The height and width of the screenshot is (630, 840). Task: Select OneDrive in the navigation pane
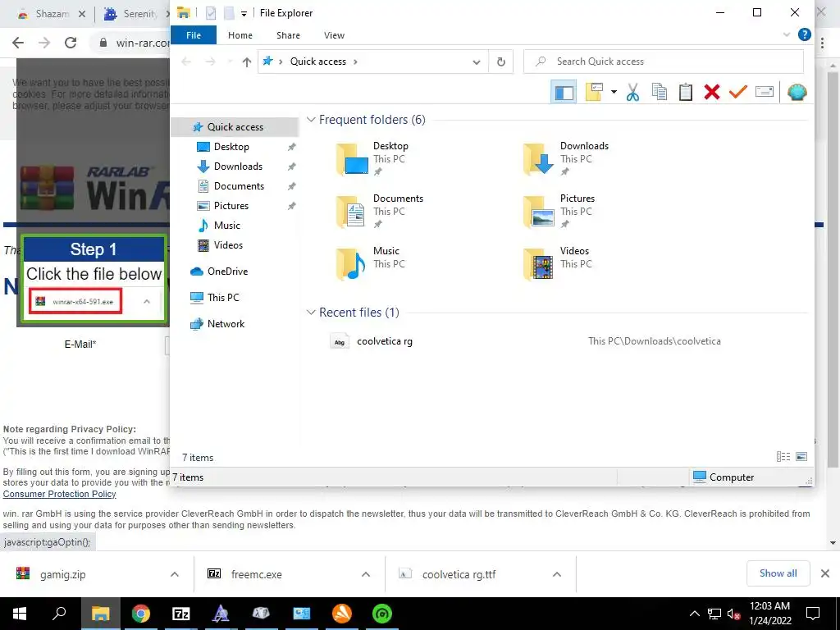227,272
